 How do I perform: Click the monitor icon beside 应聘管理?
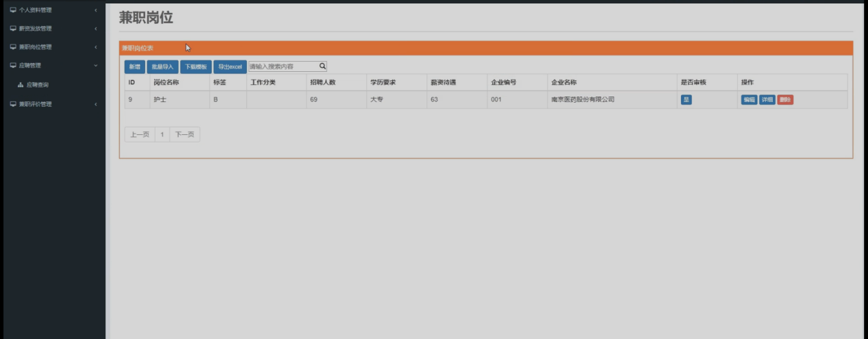click(x=12, y=65)
